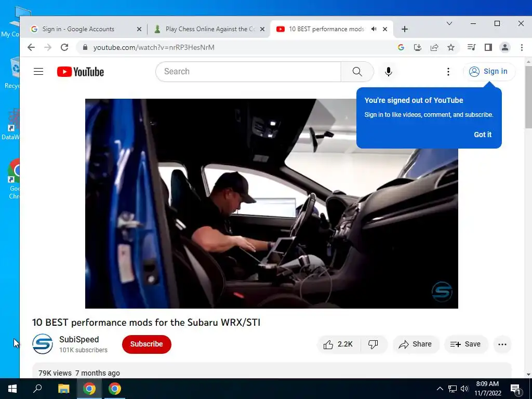This screenshot has width=532, height=399.
Task: Open a new browser tab
Action: tap(404, 29)
